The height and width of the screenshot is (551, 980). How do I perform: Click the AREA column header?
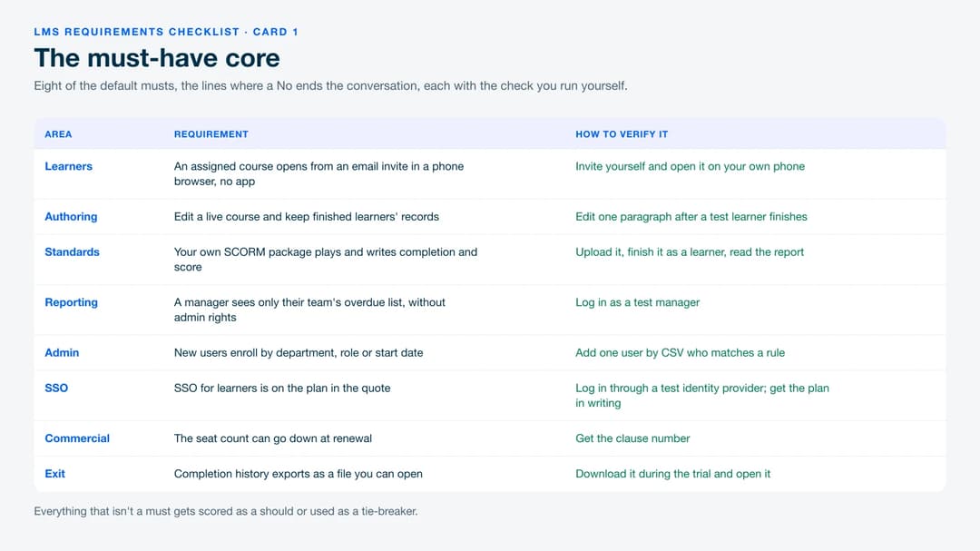click(x=58, y=134)
